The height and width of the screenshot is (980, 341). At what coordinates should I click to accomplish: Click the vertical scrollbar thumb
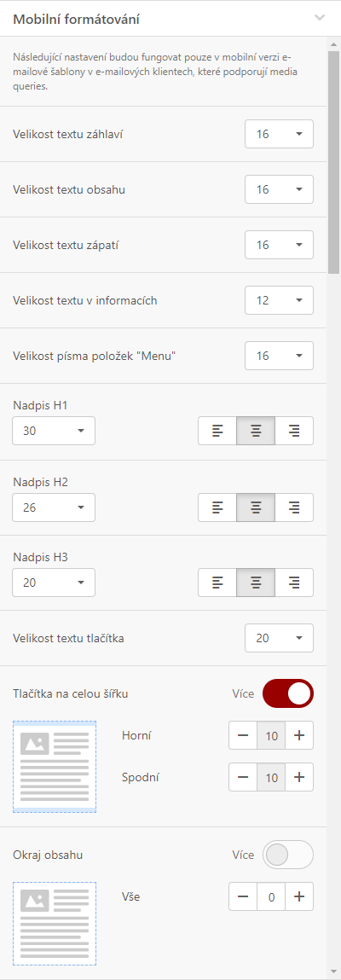coord(334,156)
